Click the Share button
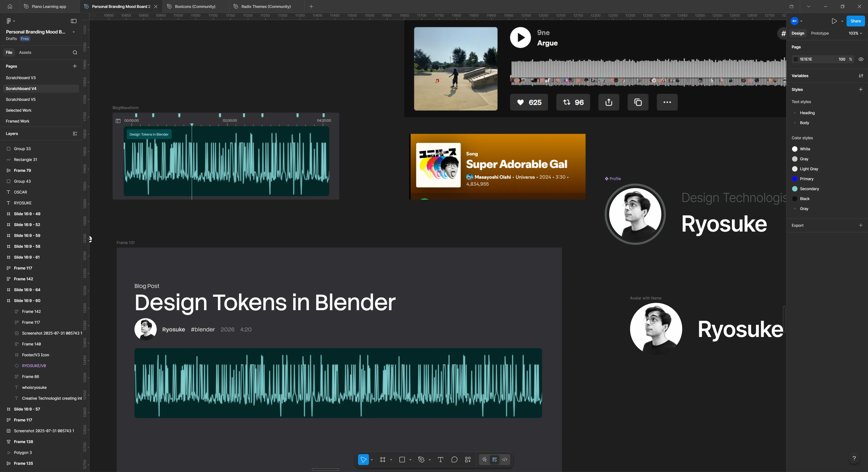The width and height of the screenshot is (868, 472). [856, 21]
